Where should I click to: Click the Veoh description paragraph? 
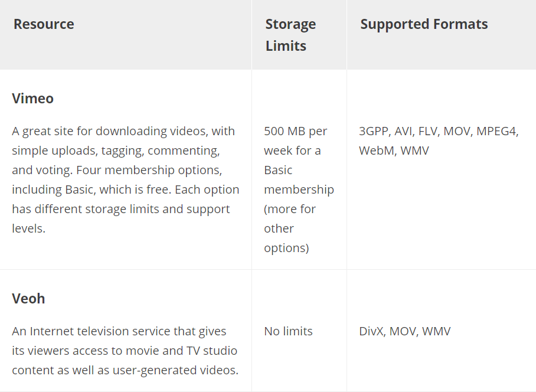(125, 351)
